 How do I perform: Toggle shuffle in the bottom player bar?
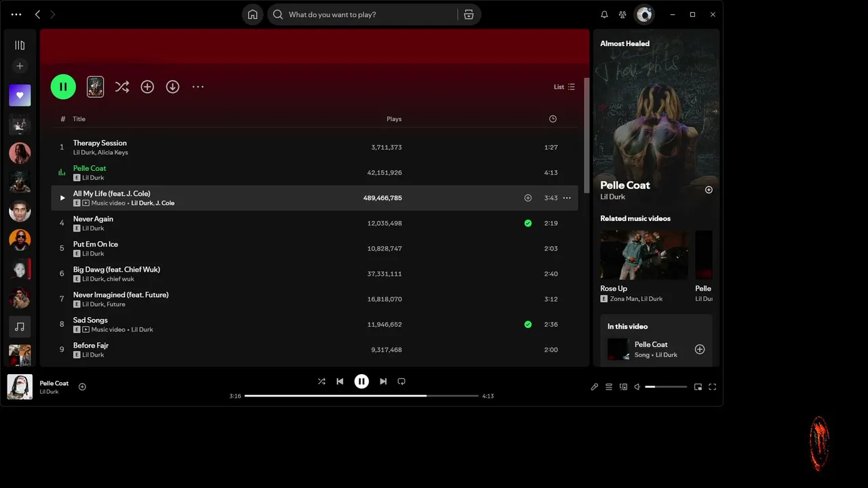[x=321, y=382]
